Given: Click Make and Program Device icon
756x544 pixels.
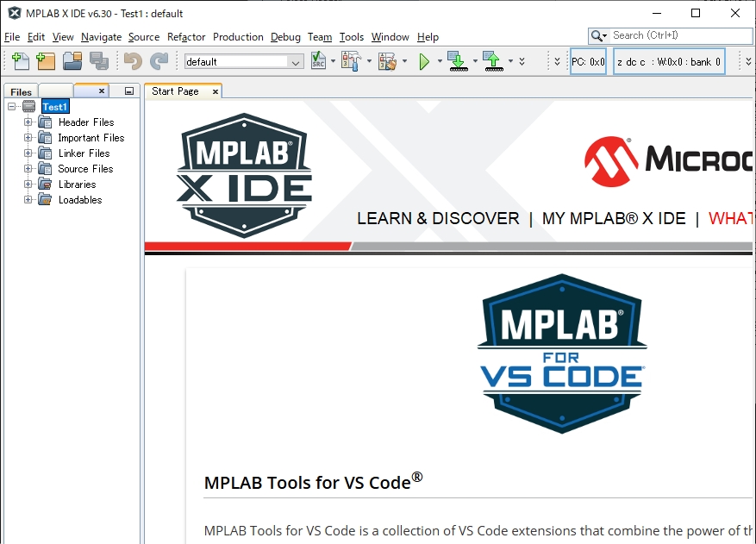Looking at the screenshot, I should [457, 61].
